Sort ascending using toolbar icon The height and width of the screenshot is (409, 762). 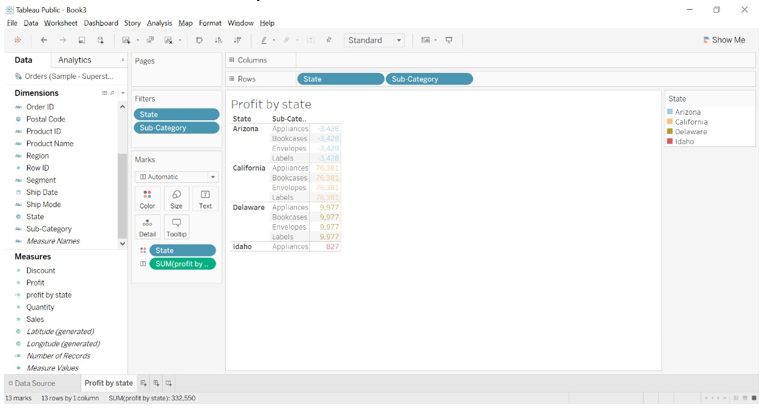218,40
